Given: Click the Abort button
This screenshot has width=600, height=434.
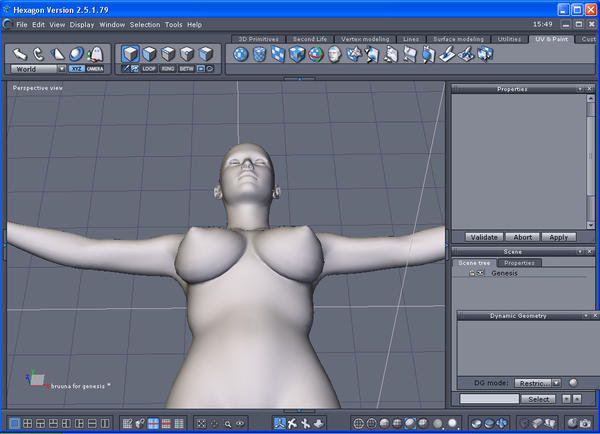Looking at the screenshot, I should [522, 237].
